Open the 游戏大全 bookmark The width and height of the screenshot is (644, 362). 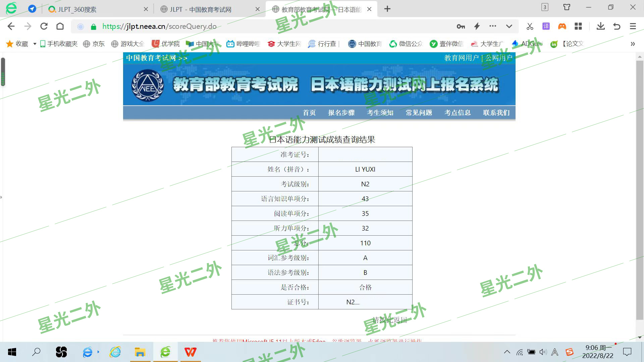[x=127, y=44]
